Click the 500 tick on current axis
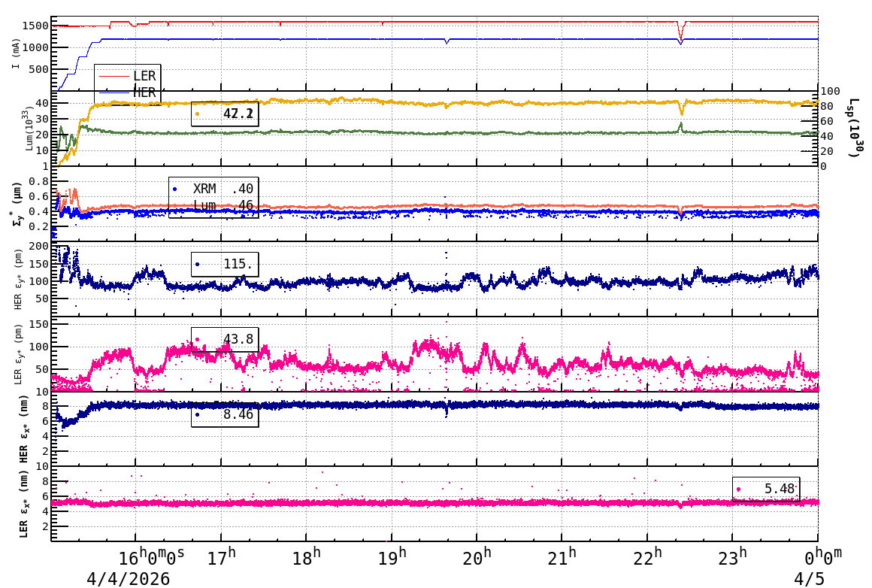 click(39, 69)
